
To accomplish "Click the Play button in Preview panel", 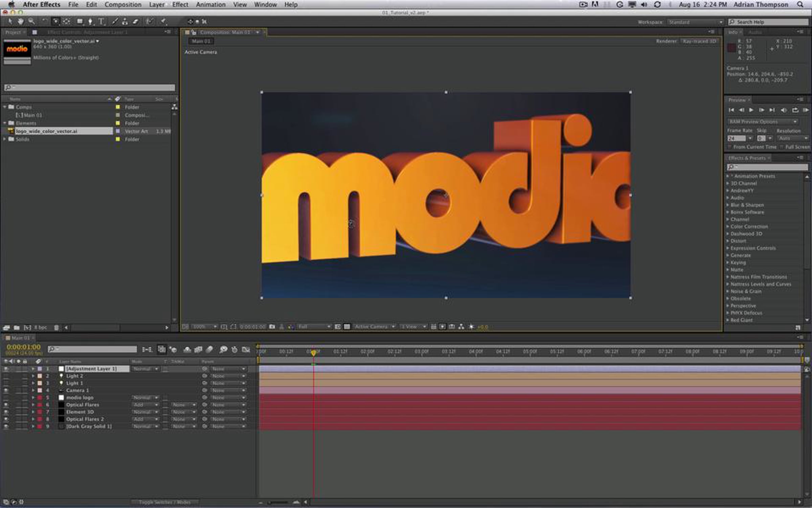I will click(751, 110).
